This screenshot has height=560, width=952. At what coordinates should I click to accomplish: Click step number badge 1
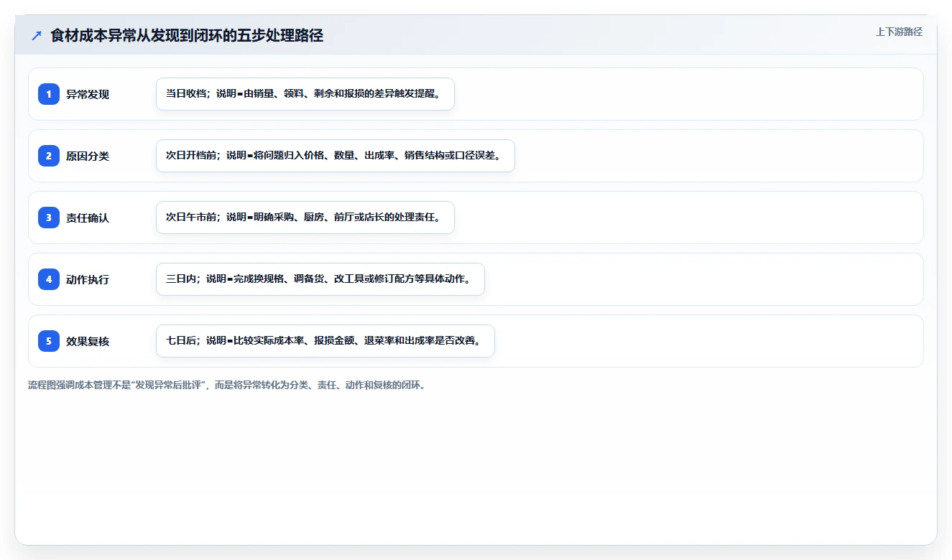pos(49,94)
